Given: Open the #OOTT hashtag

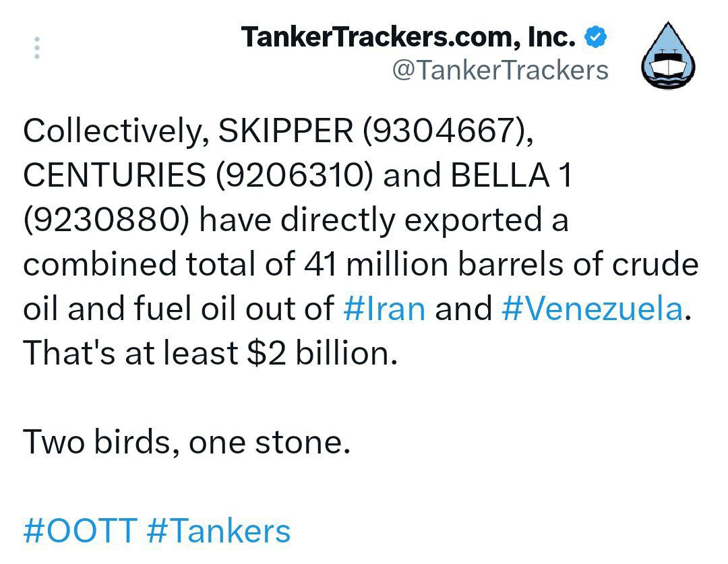Looking at the screenshot, I should tap(81, 530).
